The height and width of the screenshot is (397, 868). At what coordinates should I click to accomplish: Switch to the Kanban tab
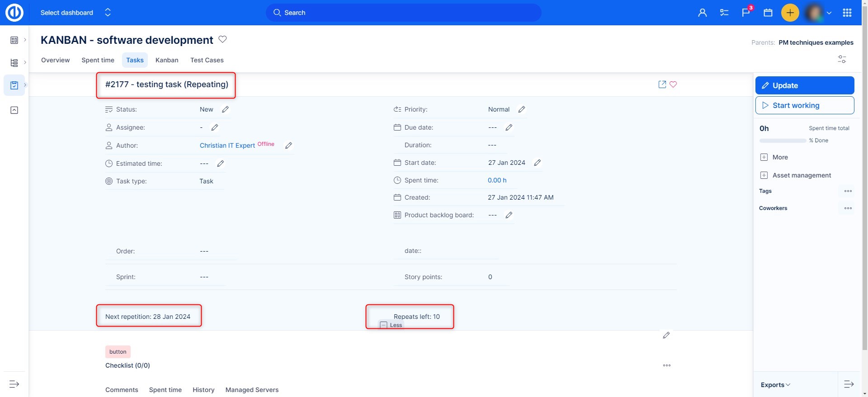[x=167, y=60]
